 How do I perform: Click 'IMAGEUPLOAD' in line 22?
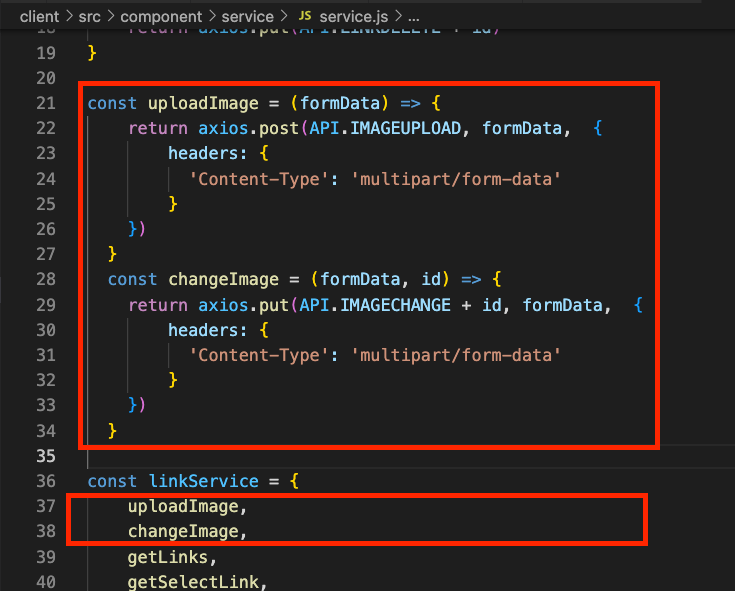[405, 128]
